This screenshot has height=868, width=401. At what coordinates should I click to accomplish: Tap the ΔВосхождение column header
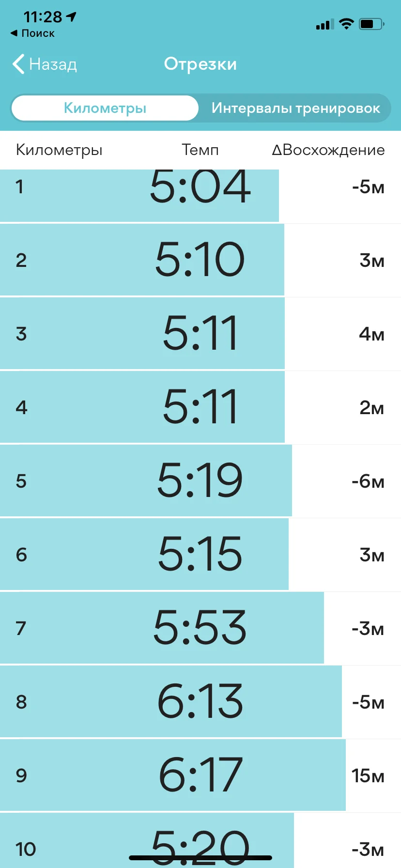328,150
